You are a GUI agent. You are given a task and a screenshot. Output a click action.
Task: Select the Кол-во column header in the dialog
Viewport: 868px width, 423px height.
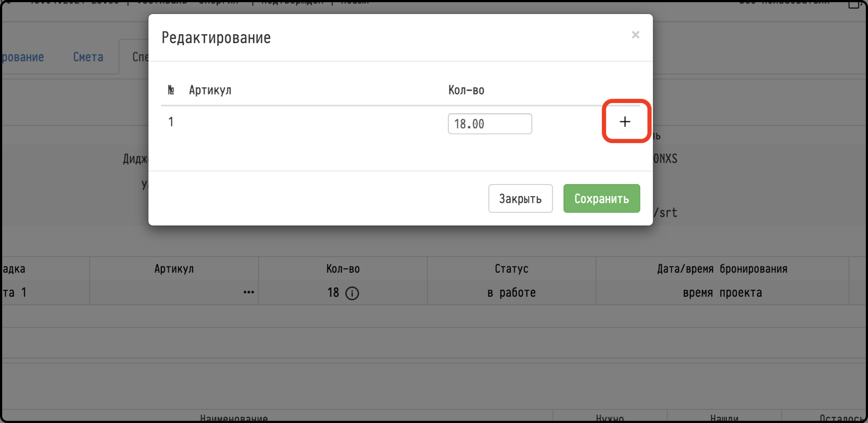(x=466, y=90)
